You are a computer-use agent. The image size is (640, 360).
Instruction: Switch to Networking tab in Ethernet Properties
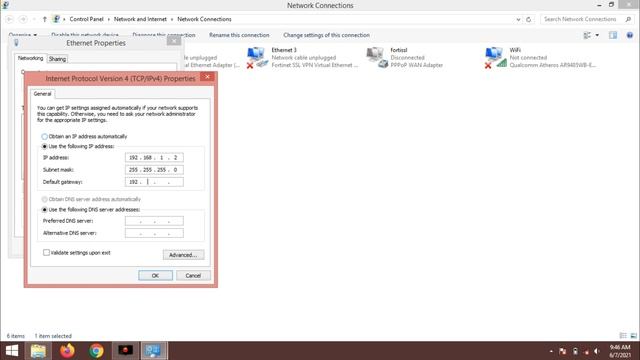tap(30, 58)
